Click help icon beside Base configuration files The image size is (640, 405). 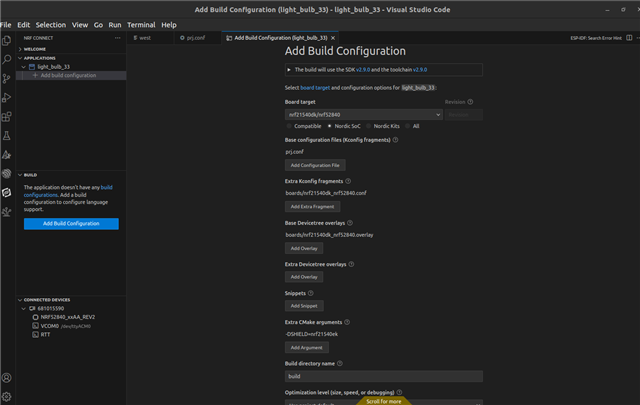[x=395, y=140]
